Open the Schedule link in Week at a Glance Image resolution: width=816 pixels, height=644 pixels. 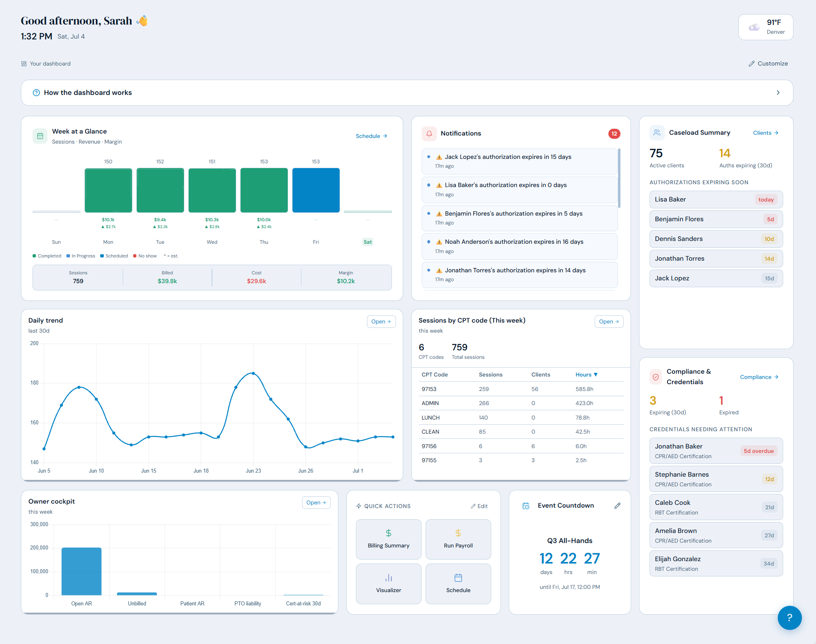371,136
